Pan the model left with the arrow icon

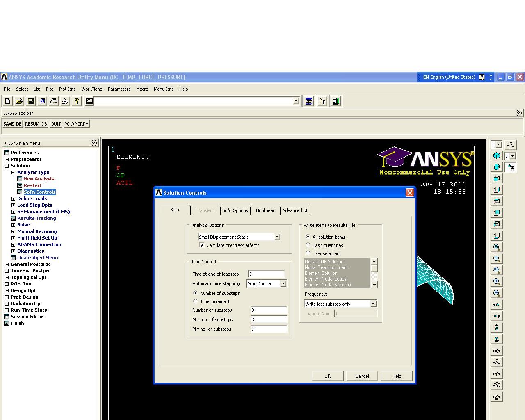point(497,305)
